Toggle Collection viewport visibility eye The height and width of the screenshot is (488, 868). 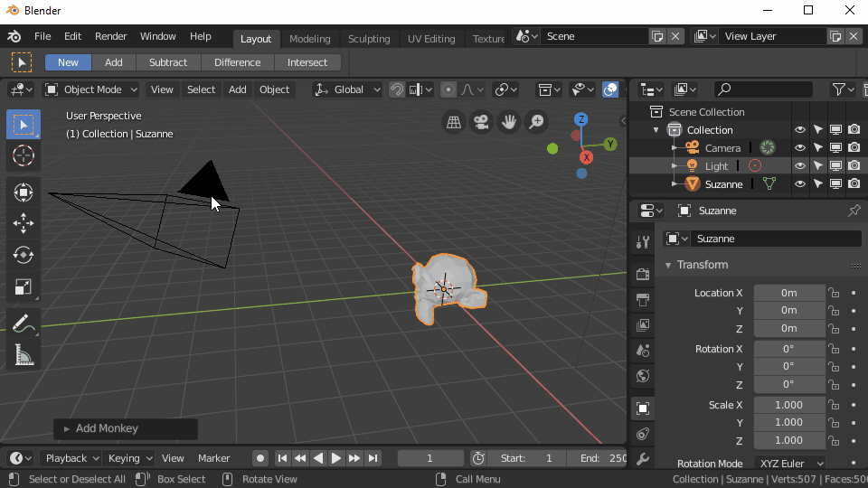tap(800, 129)
